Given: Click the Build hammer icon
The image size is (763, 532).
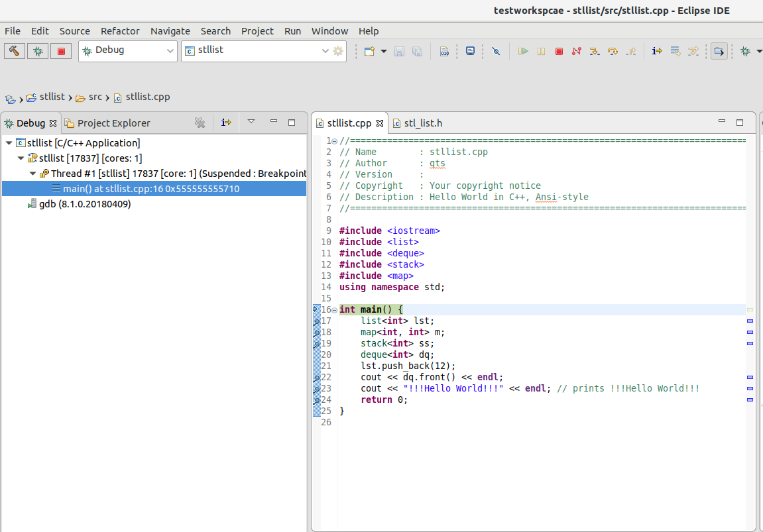Looking at the screenshot, I should point(15,50).
